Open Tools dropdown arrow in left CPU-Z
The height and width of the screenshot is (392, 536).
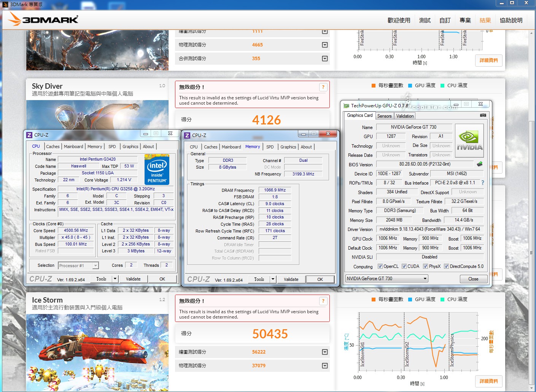point(115,279)
